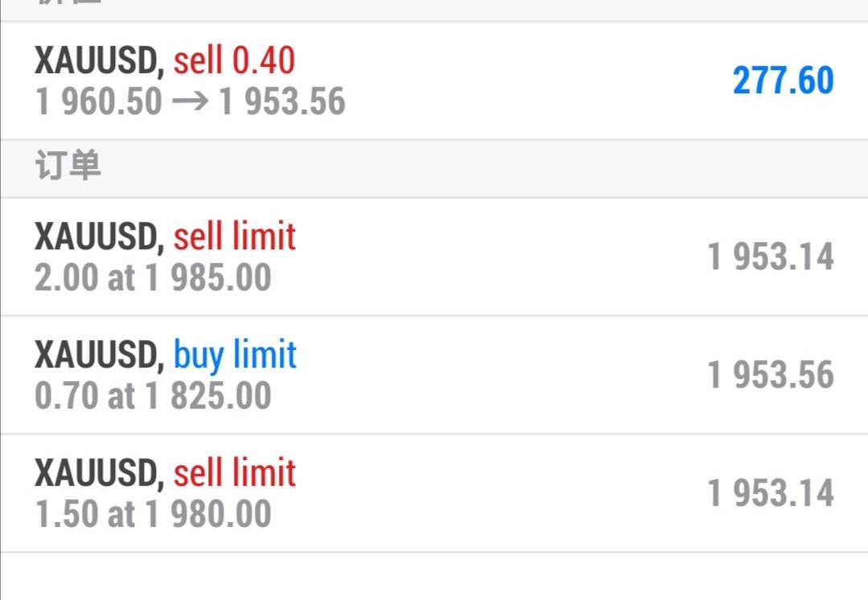Tap the red sell limit label above 2.00 volume
Image resolution: width=868 pixels, height=600 pixels.
(235, 236)
